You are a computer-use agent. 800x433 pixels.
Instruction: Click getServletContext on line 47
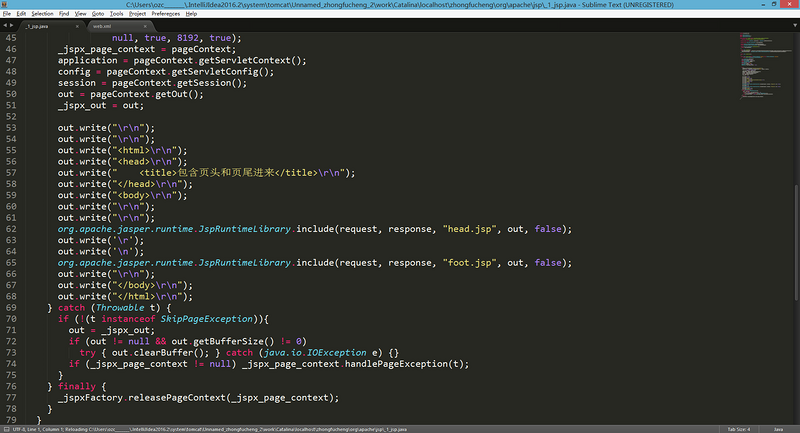(x=244, y=61)
